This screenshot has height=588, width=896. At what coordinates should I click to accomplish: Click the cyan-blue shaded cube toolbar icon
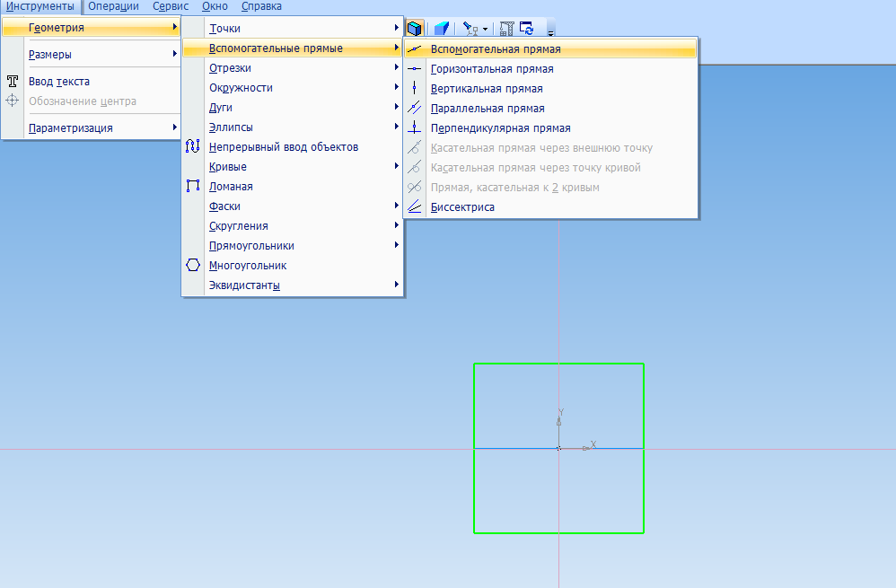(441, 28)
